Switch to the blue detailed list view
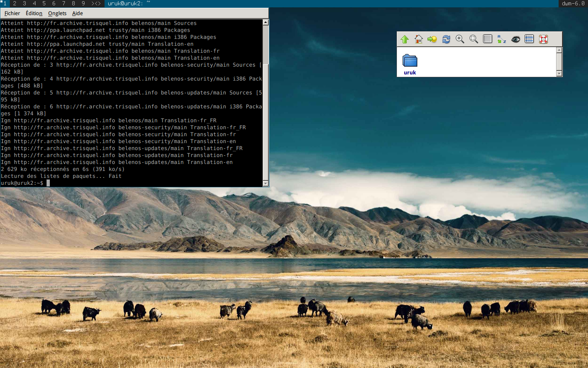Image resolution: width=588 pixels, height=368 pixels. 529,39
